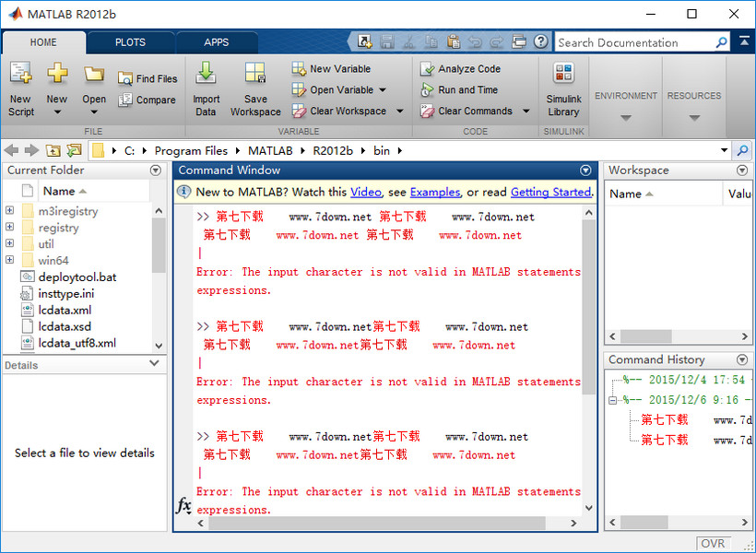Open the Video link
The image size is (756, 553).
click(x=366, y=192)
